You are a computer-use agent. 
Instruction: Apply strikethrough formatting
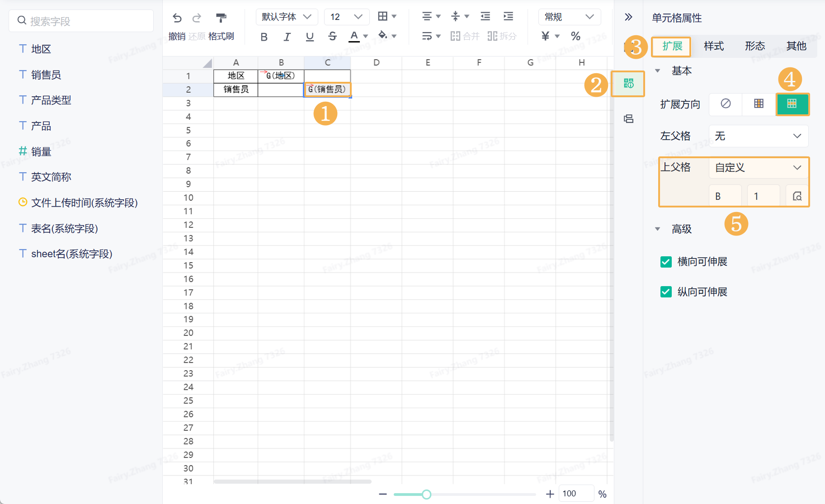(332, 36)
